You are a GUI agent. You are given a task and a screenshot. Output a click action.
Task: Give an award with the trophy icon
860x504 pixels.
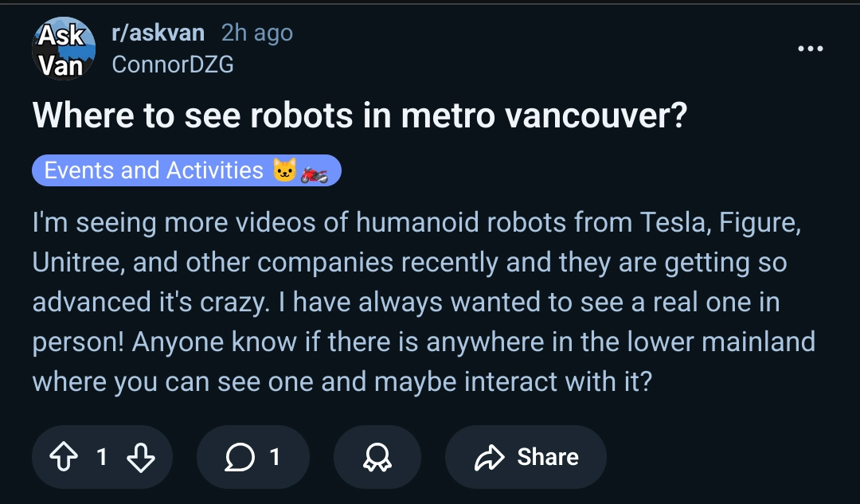tap(377, 457)
